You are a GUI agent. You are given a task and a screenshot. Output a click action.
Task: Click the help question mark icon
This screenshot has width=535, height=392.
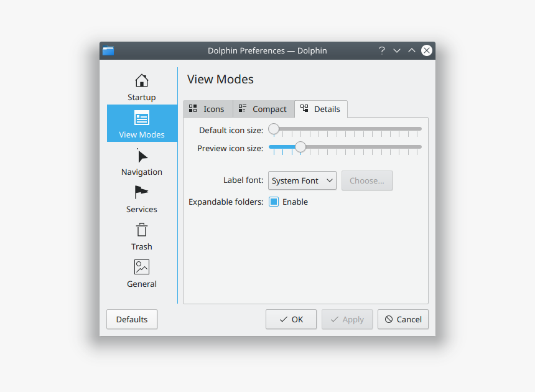[381, 50]
